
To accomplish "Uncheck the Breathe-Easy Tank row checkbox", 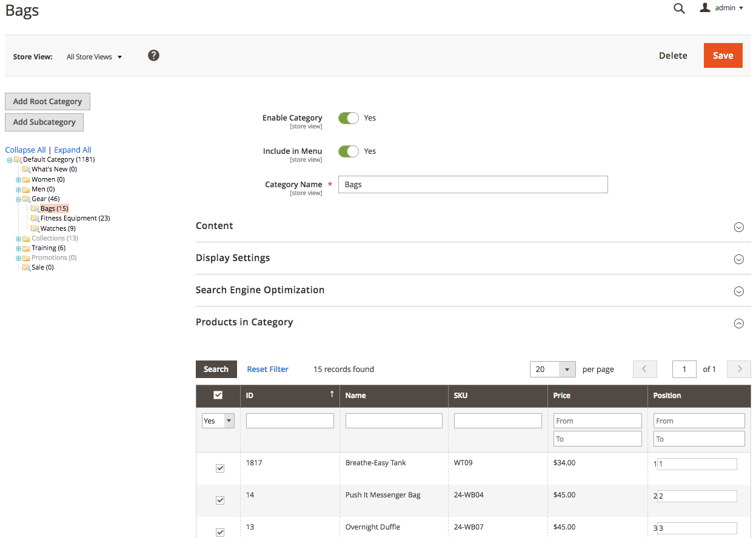I will click(220, 468).
